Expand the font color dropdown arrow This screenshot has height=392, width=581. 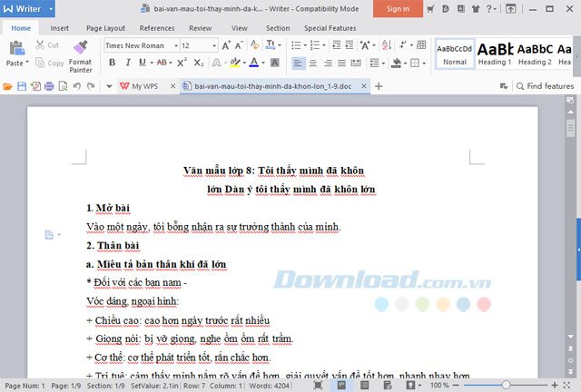point(263,63)
